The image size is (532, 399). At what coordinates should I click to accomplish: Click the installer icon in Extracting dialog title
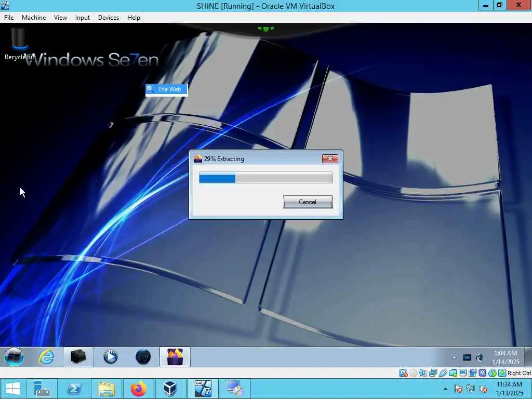(198, 159)
